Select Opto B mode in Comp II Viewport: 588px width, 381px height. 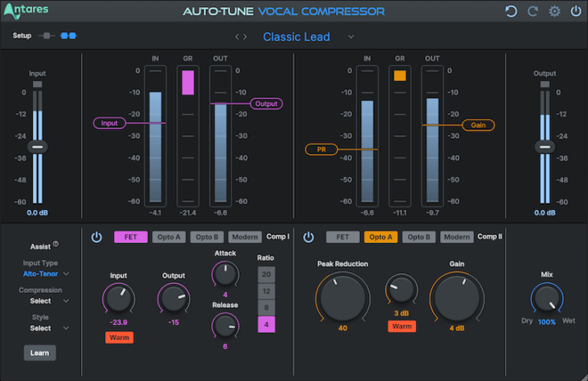pos(419,237)
